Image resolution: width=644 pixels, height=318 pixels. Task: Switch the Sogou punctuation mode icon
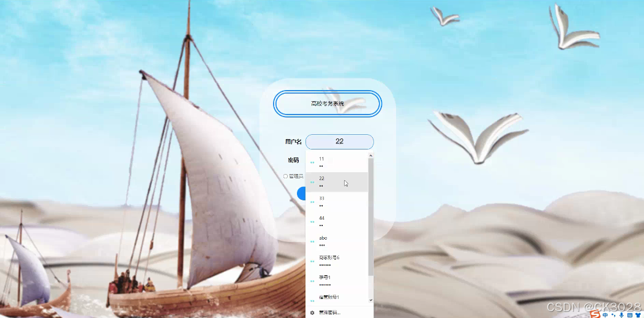(613, 315)
